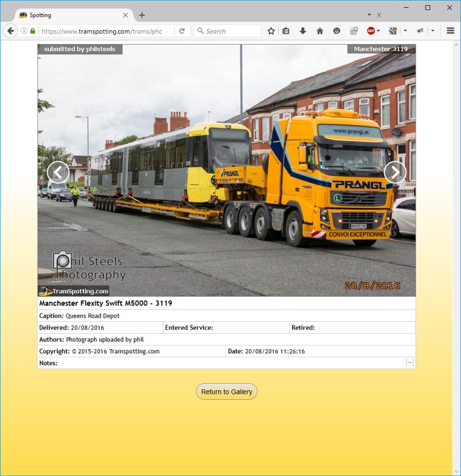Show previous photo with left arrow
The width and height of the screenshot is (461, 476).
tap(58, 172)
